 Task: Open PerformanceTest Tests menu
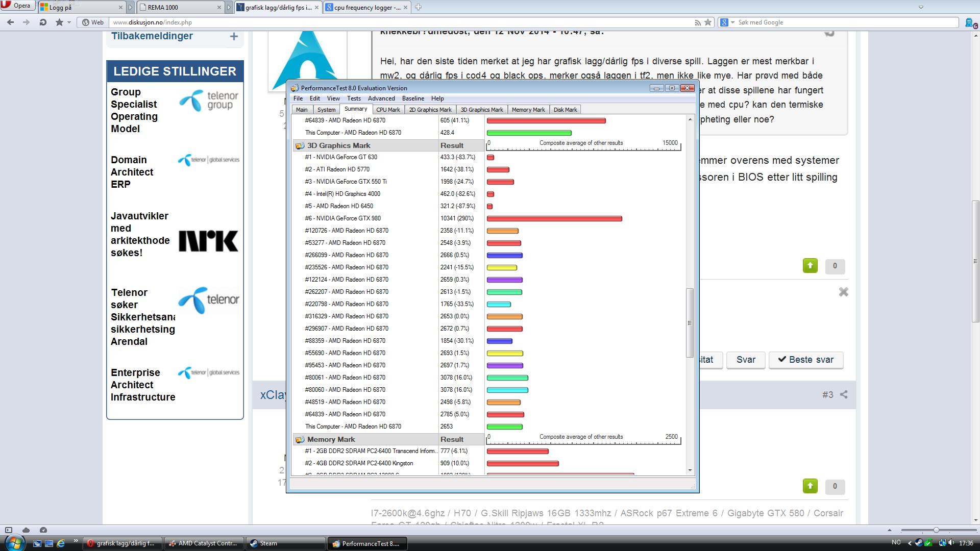pos(354,98)
